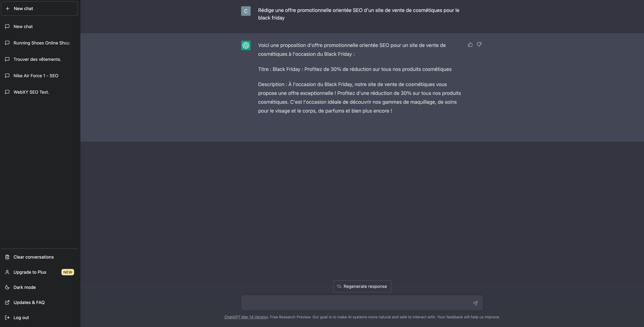
Task: Click the NEW badge next to Upgrade
Action: (68, 272)
